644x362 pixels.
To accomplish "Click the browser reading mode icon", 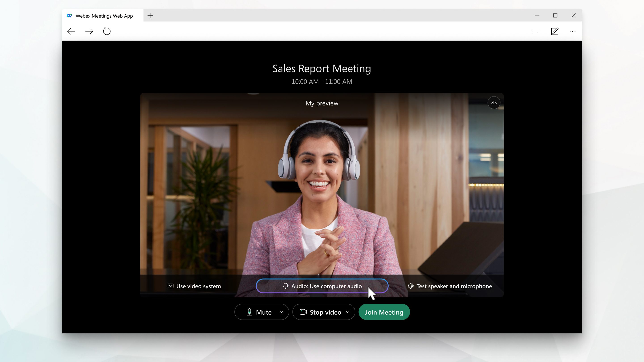I will tap(537, 31).
